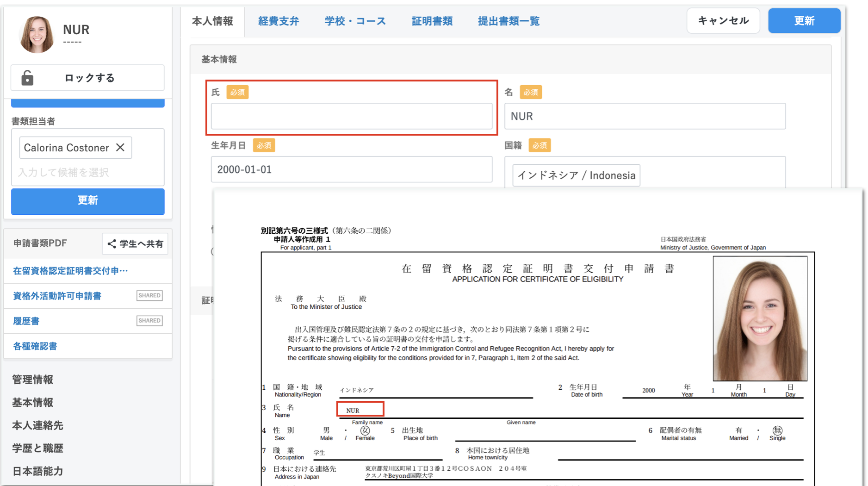This screenshot has height=486, width=868.
Task: Open NUR's profile avatar photo
Action: pos(37,35)
